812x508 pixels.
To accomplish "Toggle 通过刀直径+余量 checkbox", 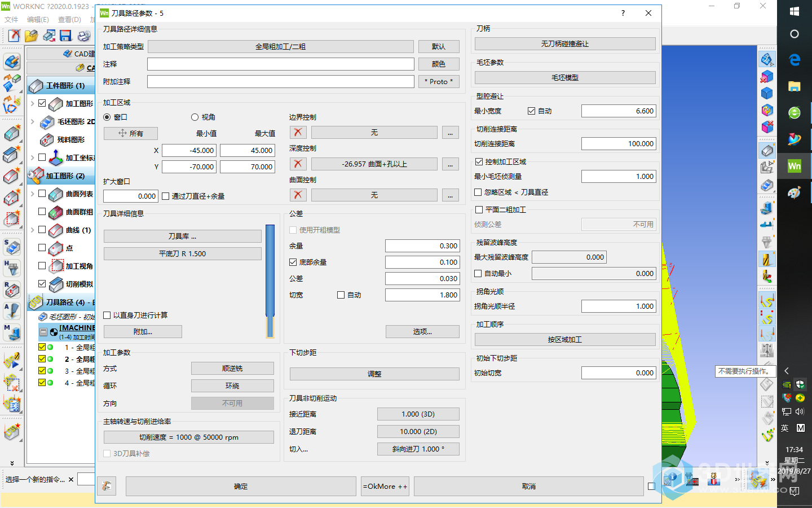I will click(x=165, y=196).
